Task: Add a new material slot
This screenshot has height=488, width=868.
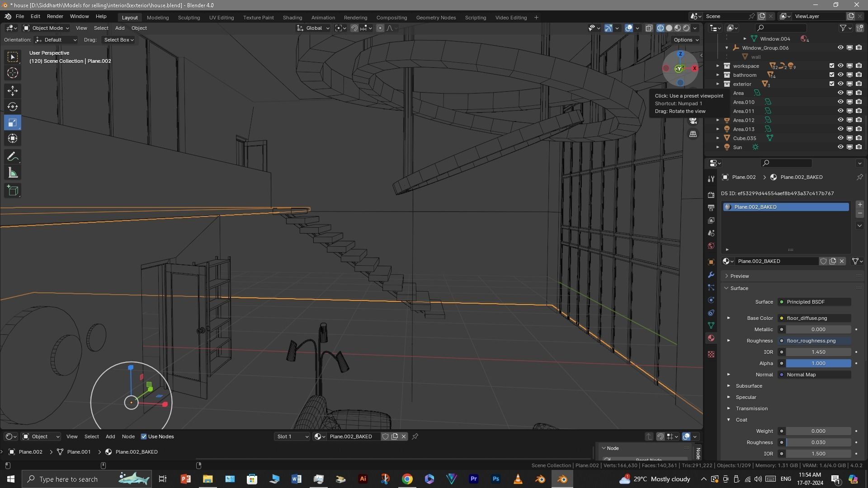Action: [x=860, y=205]
